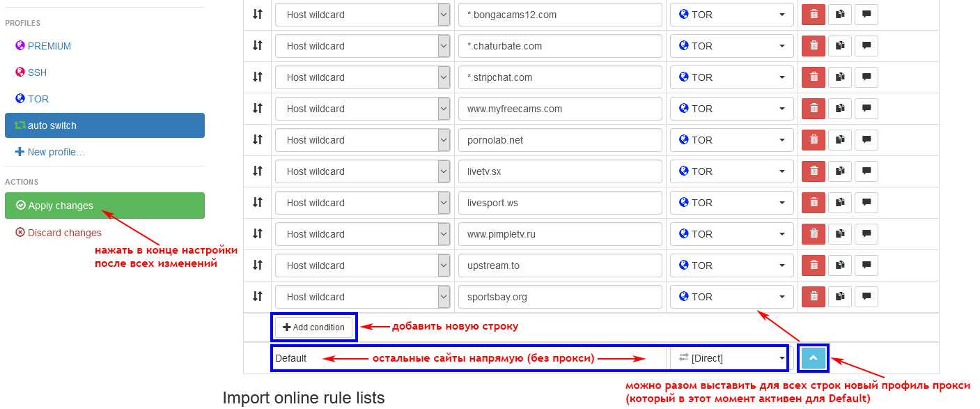The height and width of the screenshot is (409, 980).
Task: Clone the upstream.to condition row
Action: [x=840, y=265]
